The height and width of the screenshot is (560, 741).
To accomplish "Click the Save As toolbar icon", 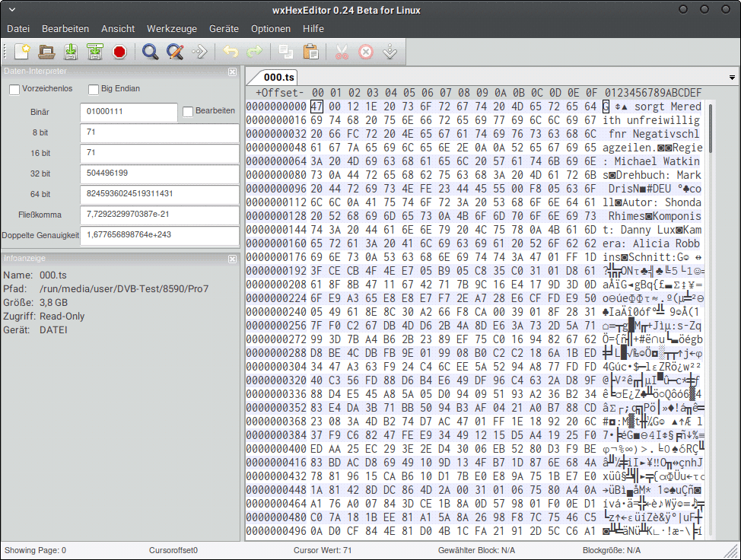I will coord(94,52).
